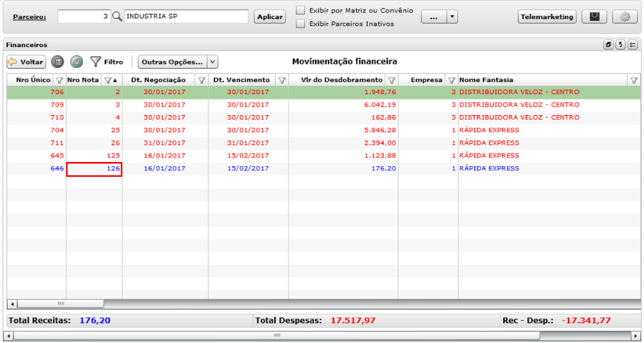This screenshot has height=343, width=644.
Task: Click the Financeiros panel list options icon
Action: (633, 44)
